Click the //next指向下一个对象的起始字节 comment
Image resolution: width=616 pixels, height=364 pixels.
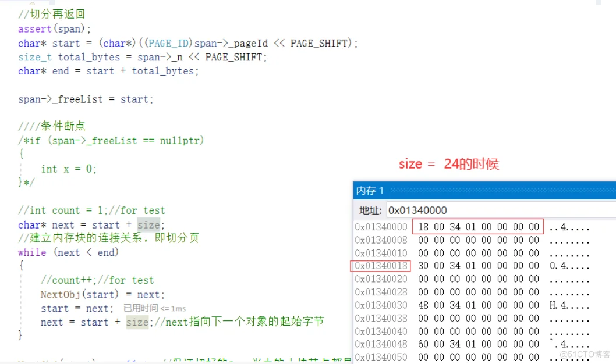239,322
